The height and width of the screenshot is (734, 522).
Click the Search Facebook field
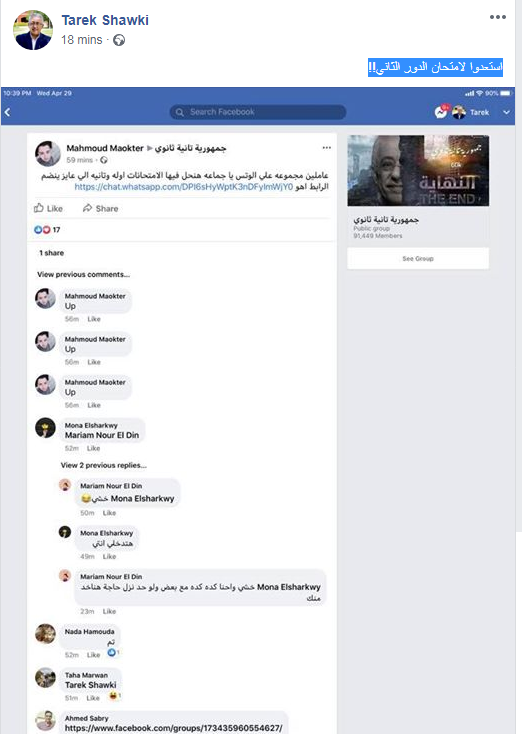pos(258,112)
